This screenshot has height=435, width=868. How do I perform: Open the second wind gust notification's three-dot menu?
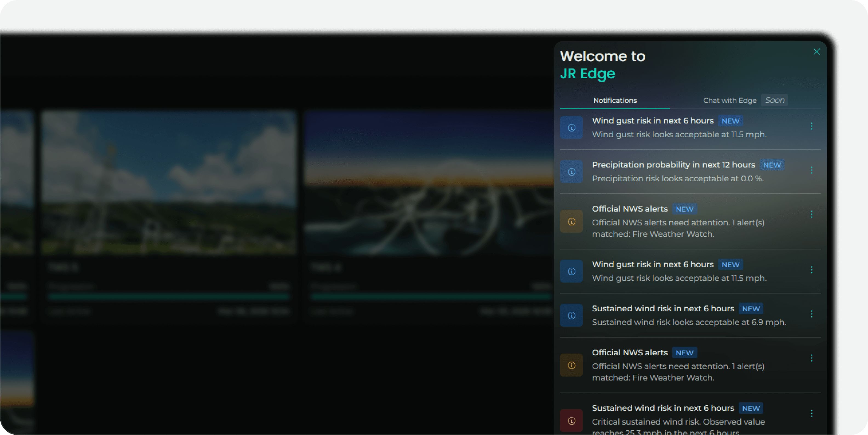(811, 270)
